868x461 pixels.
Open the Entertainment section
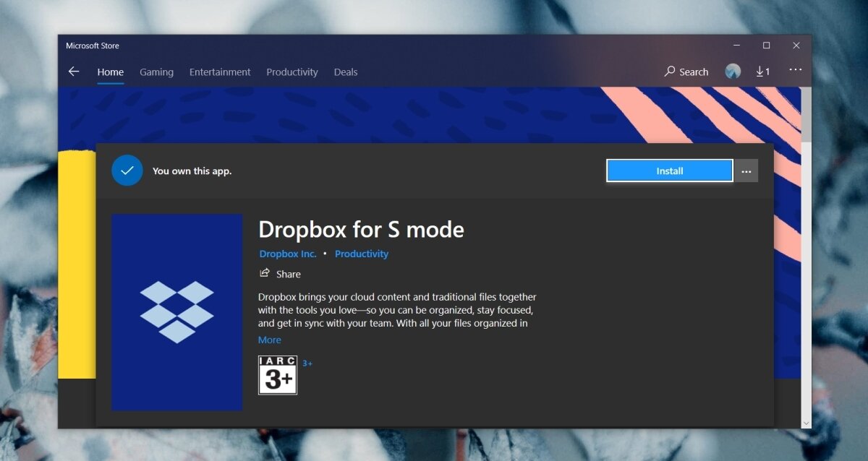219,72
